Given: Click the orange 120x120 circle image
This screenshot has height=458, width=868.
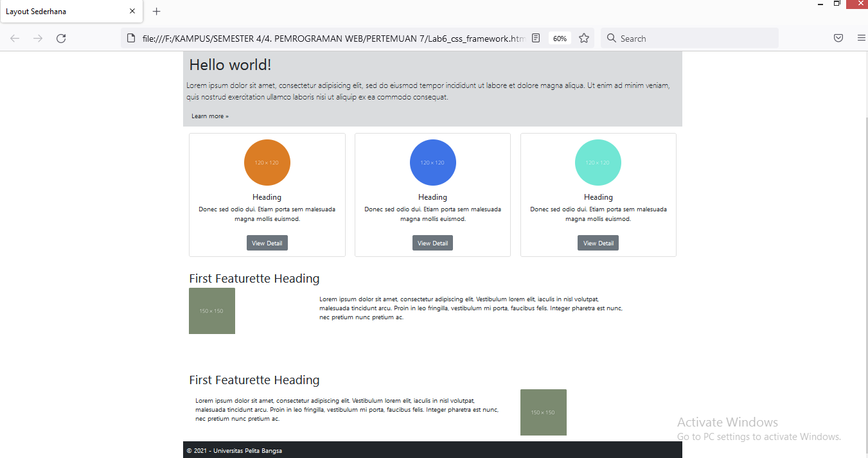Looking at the screenshot, I should [x=267, y=163].
